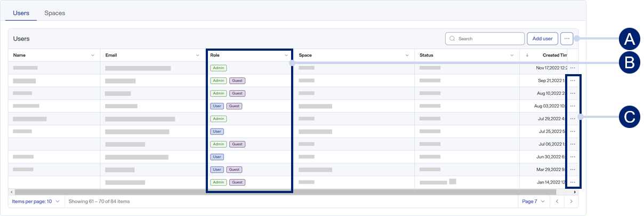This screenshot has width=644, height=216.
Task: Open more options for Mar 29,2022 row
Action: [x=573, y=170]
